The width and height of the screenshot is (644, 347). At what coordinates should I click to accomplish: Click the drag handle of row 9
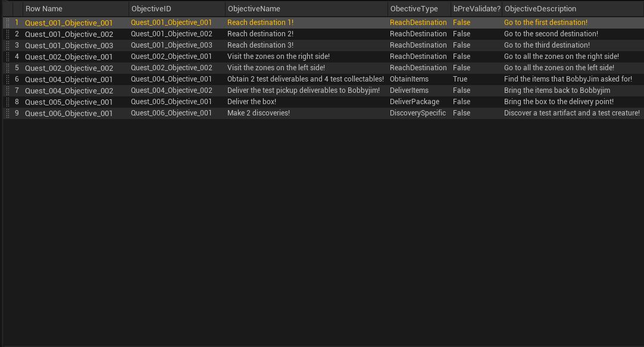pyautogui.click(x=7, y=113)
